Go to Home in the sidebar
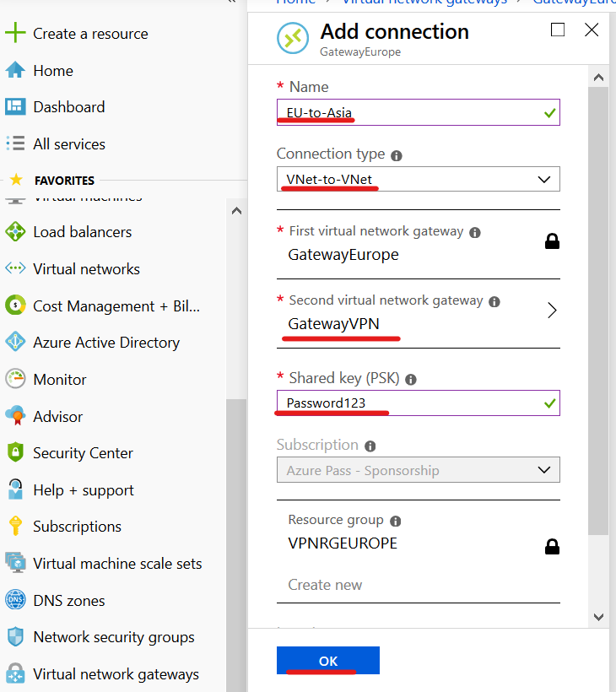 point(53,71)
